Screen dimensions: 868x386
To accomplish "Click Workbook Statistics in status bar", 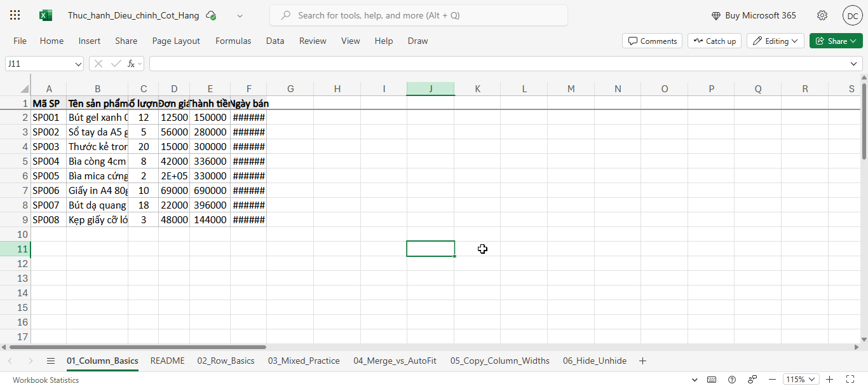I will tap(46, 380).
